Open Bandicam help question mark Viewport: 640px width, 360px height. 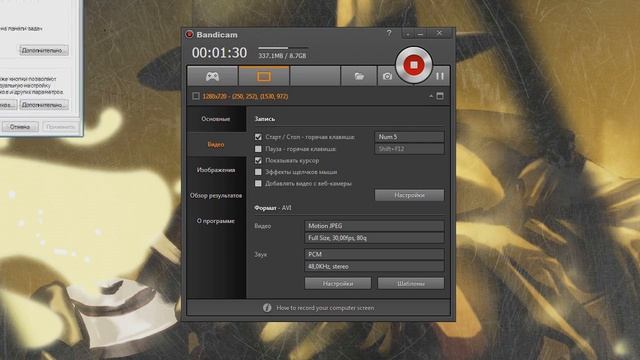coord(389,33)
